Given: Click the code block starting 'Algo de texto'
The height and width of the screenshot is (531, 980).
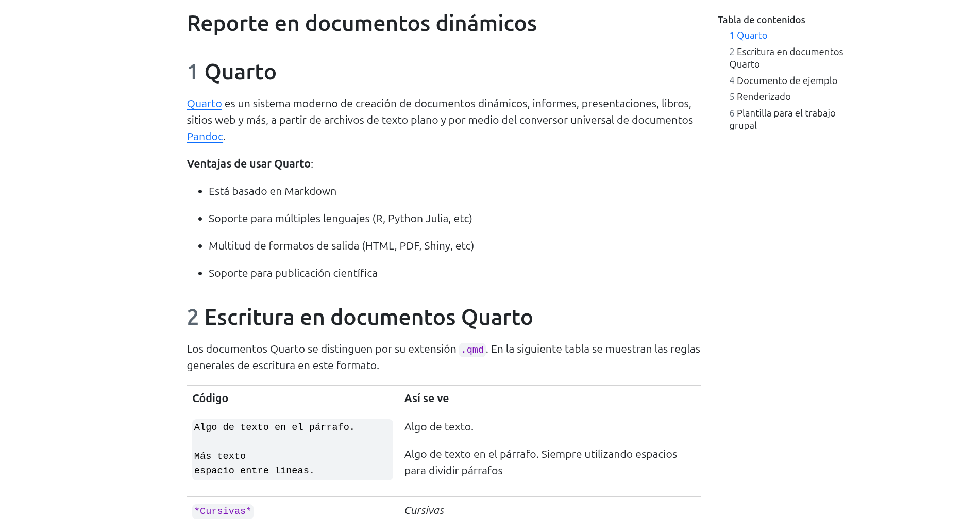Looking at the screenshot, I should point(292,449).
